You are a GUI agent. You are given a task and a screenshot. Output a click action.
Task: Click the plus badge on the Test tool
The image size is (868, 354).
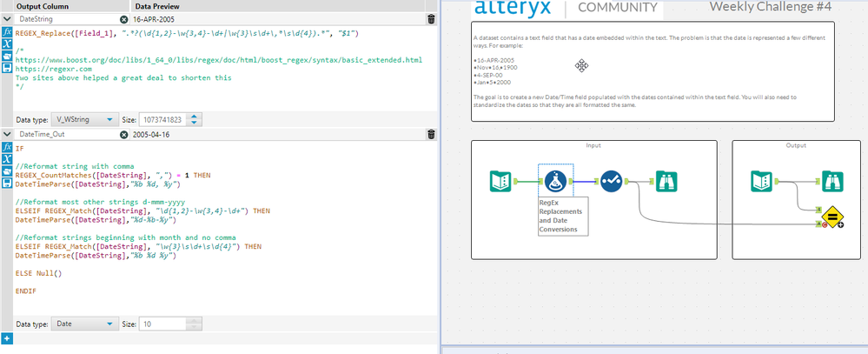[x=840, y=224]
